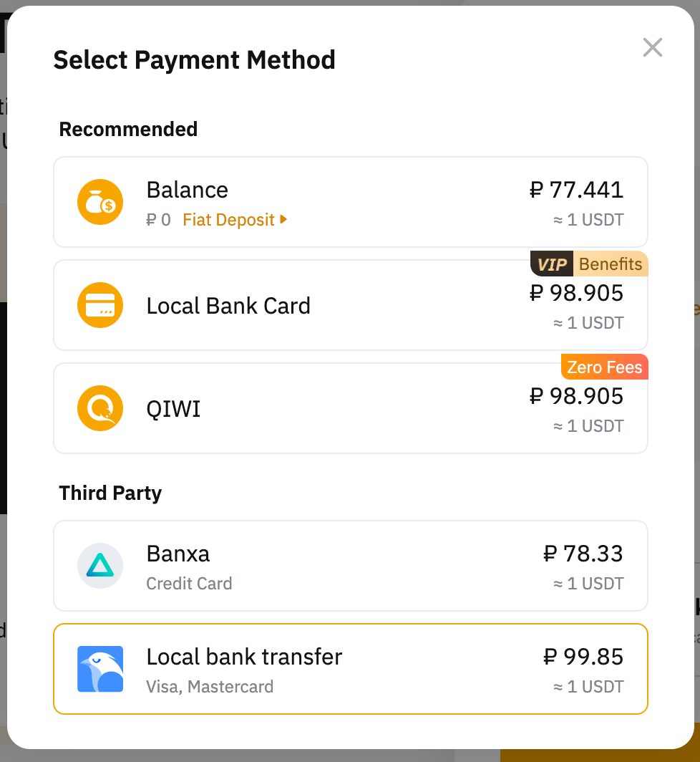Click the Banxa triangle logo
This screenshot has height=762, width=700.
[100, 566]
